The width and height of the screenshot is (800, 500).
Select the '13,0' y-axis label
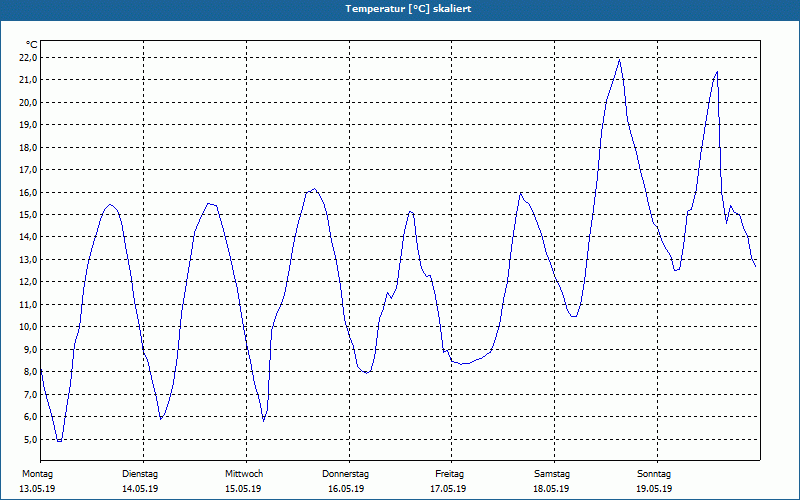click(28, 259)
